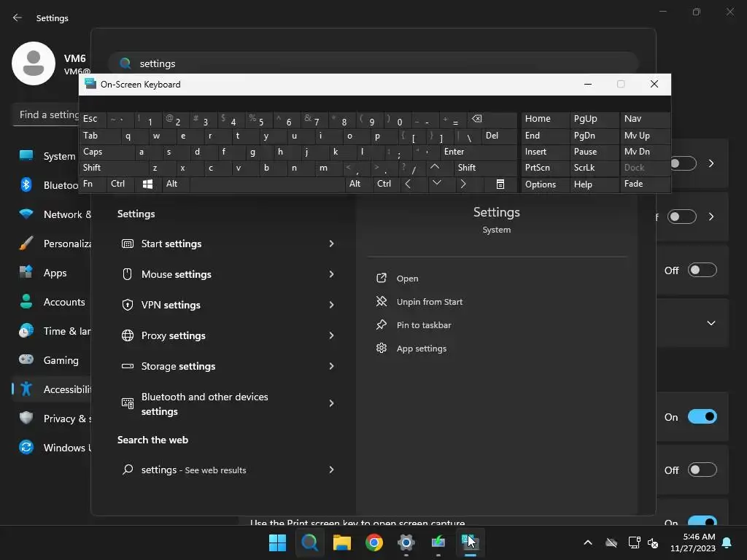Choose Open in the Settings app pane
Viewport: 747px width, 560px height.
coord(407,279)
